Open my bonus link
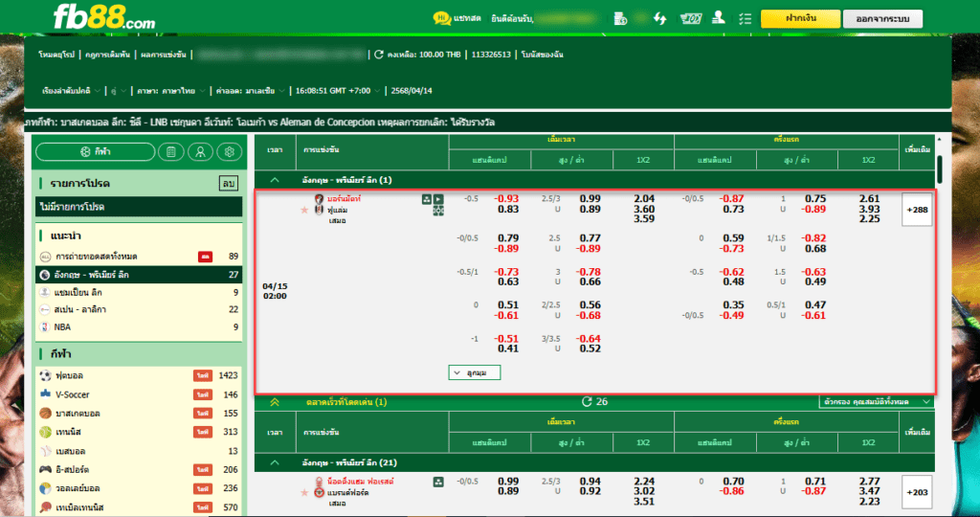Image resolution: width=980 pixels, height=517 pixels. [x=543, y=55]
